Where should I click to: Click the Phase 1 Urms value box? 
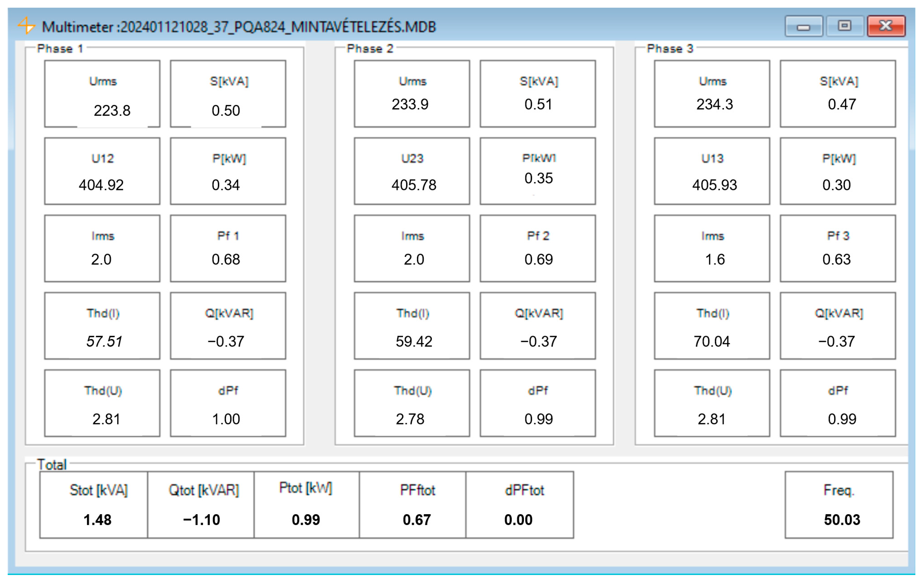click(x=102, y=94)
